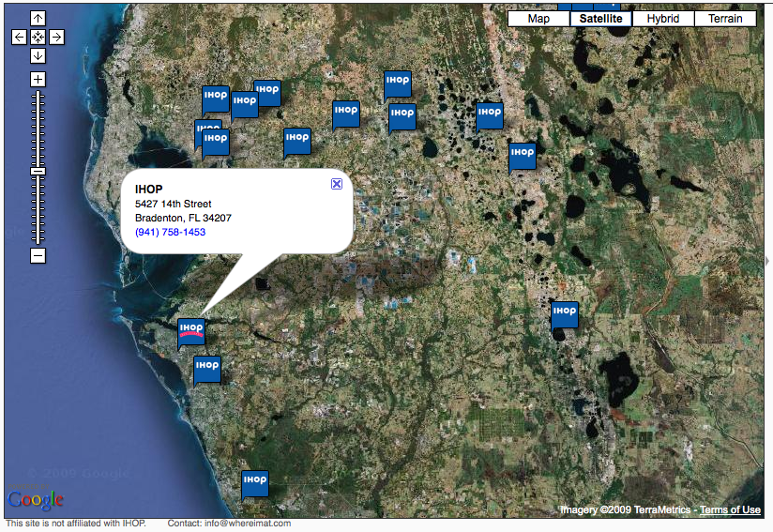773x532 pixels.
Task: Zoom out with the minus button
Action: click(x=38, y=255)
